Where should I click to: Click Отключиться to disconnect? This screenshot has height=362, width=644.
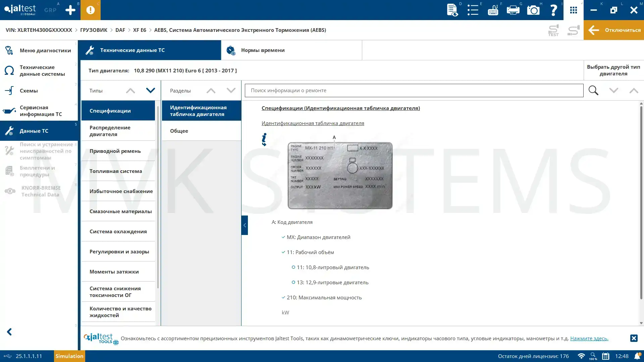[x=614, y=30]
